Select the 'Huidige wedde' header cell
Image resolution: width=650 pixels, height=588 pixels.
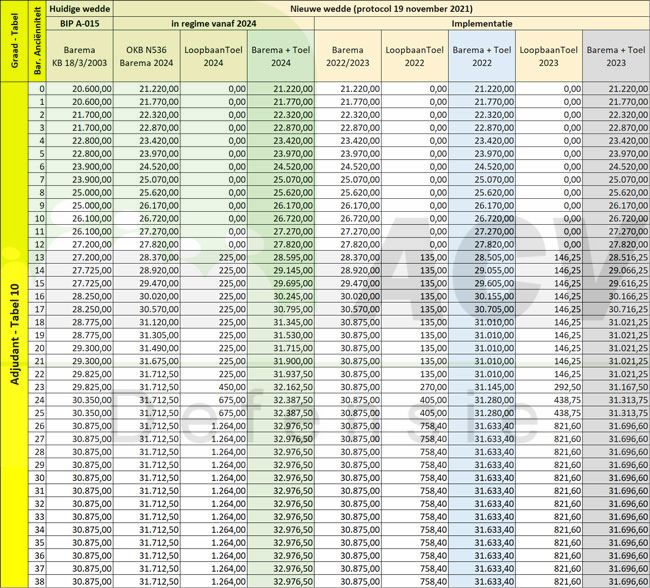tap(80, 9)
